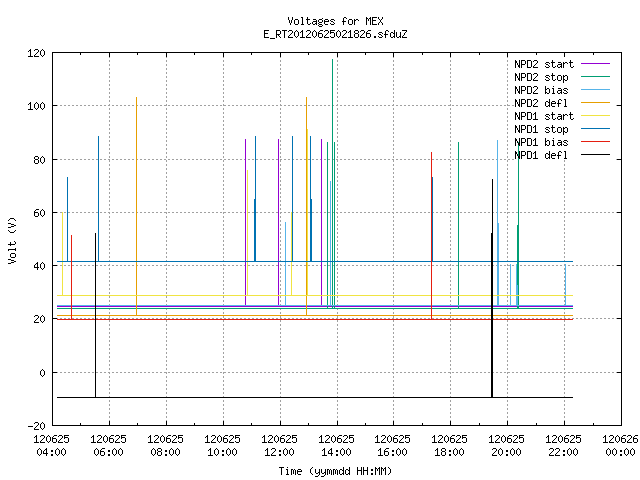This screenshot has width=640, height=480.
Task: Click the 'NPD1 start' legend label
Action: [x=544, y=116]
